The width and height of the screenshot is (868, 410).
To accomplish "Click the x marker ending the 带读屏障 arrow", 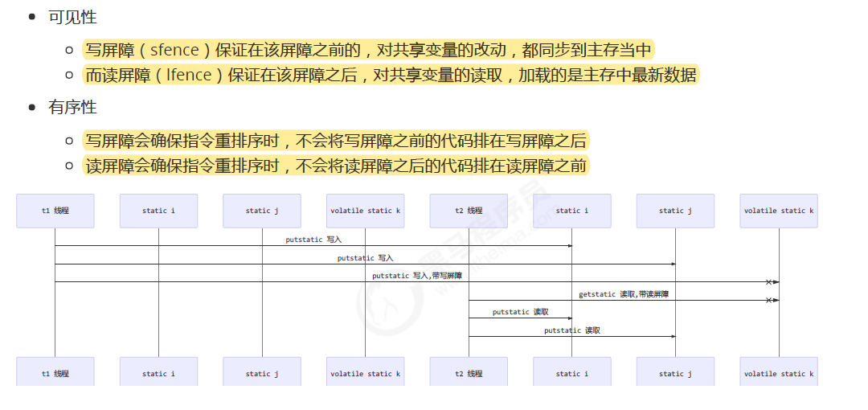I will [x=768, y=301].
